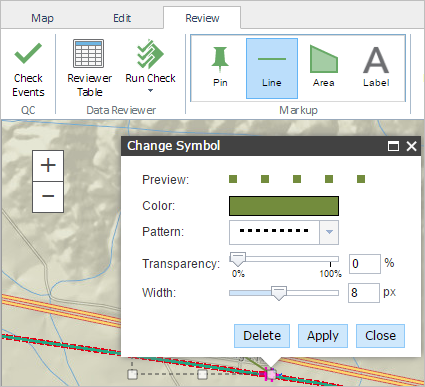
Task: Click the Run Check icon
Action: pos(150,54)
